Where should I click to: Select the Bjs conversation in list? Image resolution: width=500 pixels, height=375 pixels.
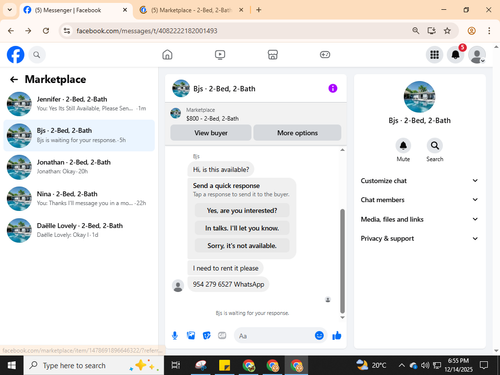(79, 135)
